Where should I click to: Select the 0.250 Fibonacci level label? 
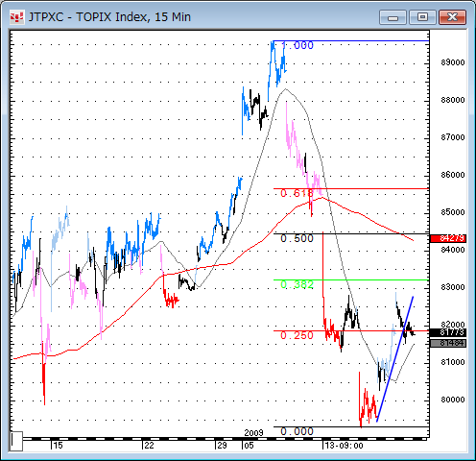pyautogui.click(x=297, y=335)
